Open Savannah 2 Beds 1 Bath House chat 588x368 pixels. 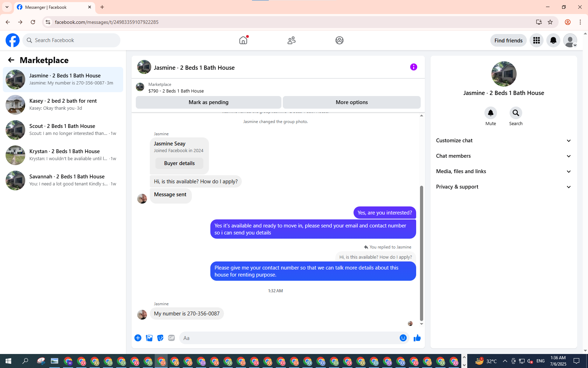pyautogui.click(x=63, y=180)
